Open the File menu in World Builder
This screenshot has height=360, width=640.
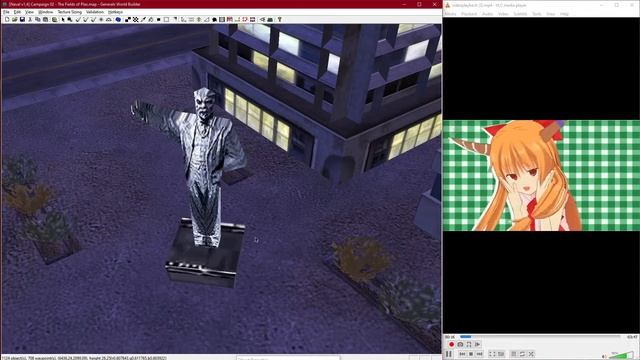(6, 12)
